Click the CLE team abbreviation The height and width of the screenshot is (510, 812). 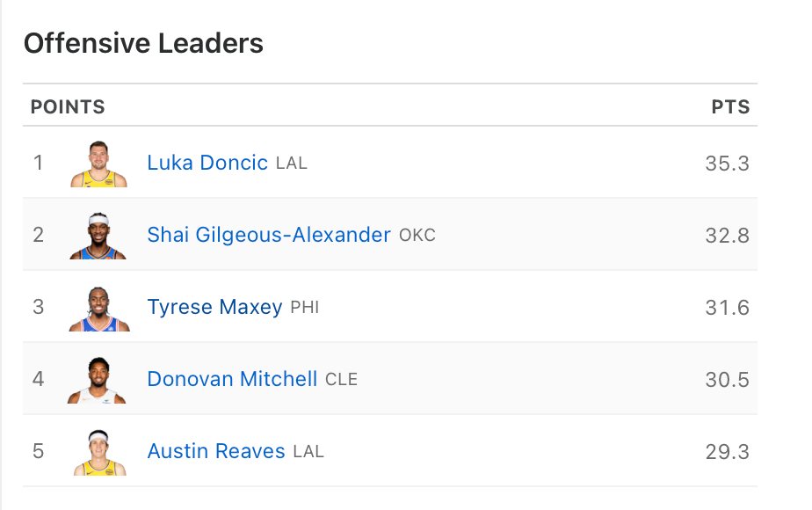341,380
